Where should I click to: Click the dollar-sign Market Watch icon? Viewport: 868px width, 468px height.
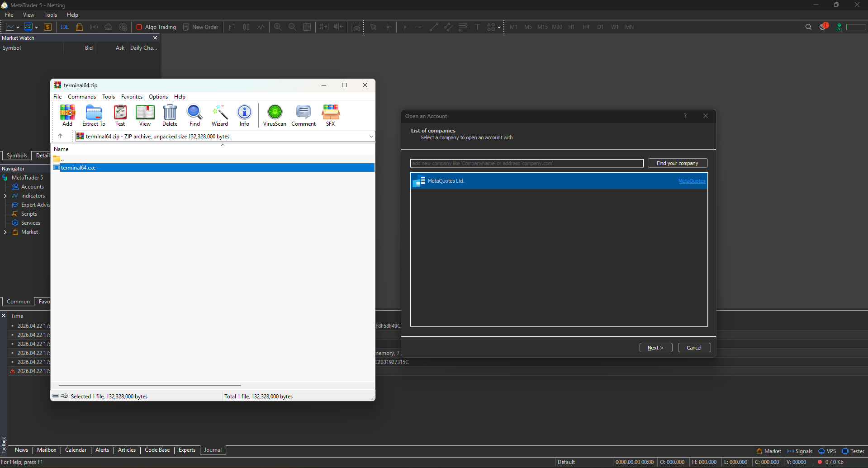pyautogui.click(x=47, y=27)
